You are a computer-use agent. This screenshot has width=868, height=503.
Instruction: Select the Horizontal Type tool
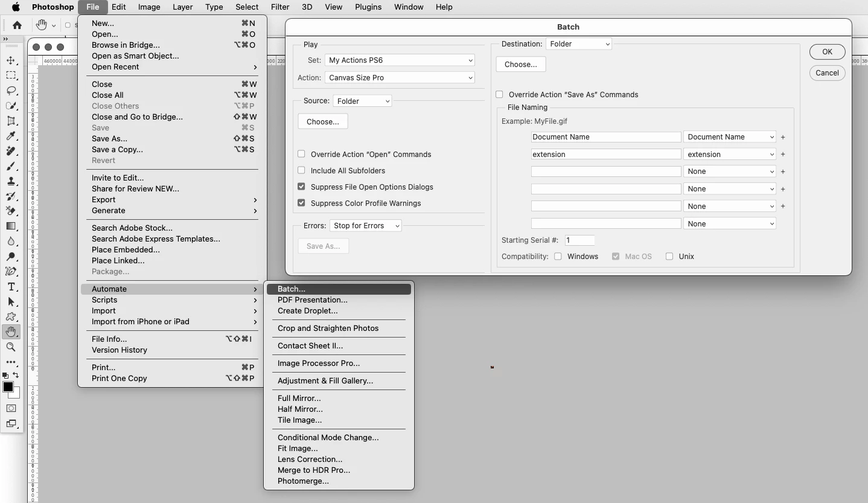[11, 286]
